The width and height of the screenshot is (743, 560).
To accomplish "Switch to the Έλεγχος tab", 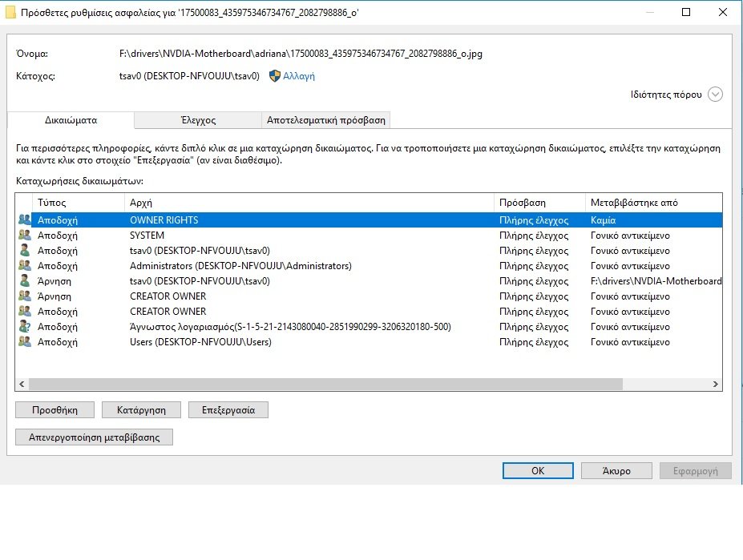I will click(198, 120).
